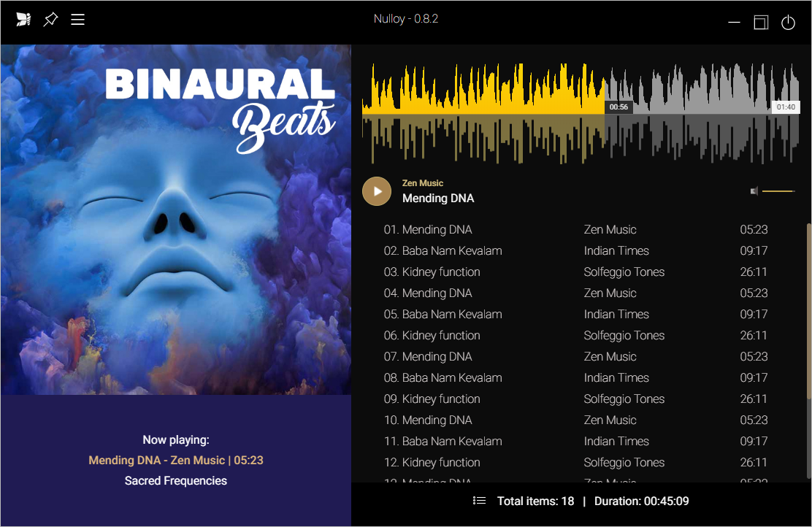Select track 03. Kidney function
812x527 pixels.
[575, 272]
